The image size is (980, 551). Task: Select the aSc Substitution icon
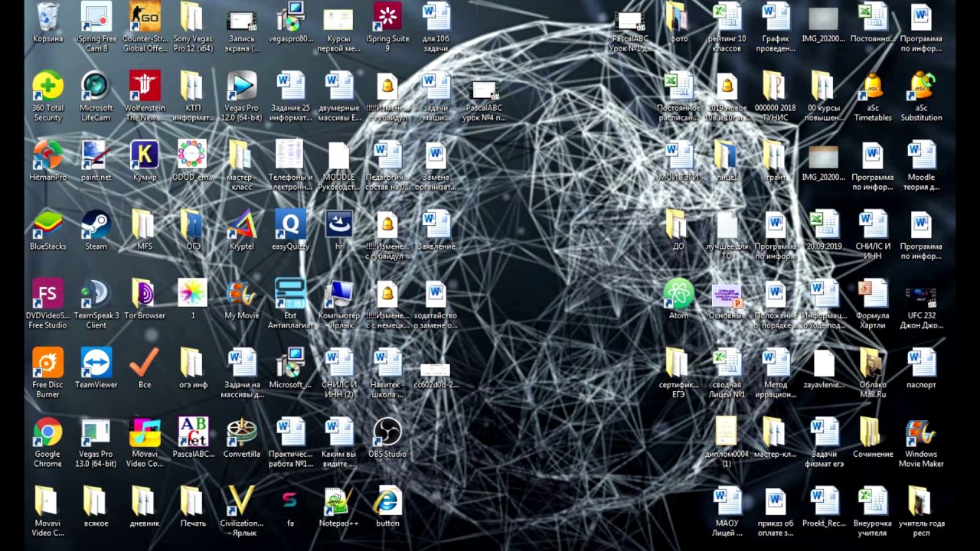(921, 97)
